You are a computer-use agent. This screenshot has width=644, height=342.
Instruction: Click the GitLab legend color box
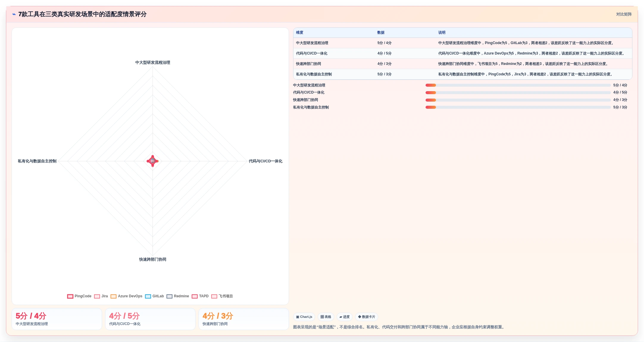pos(148,296)
